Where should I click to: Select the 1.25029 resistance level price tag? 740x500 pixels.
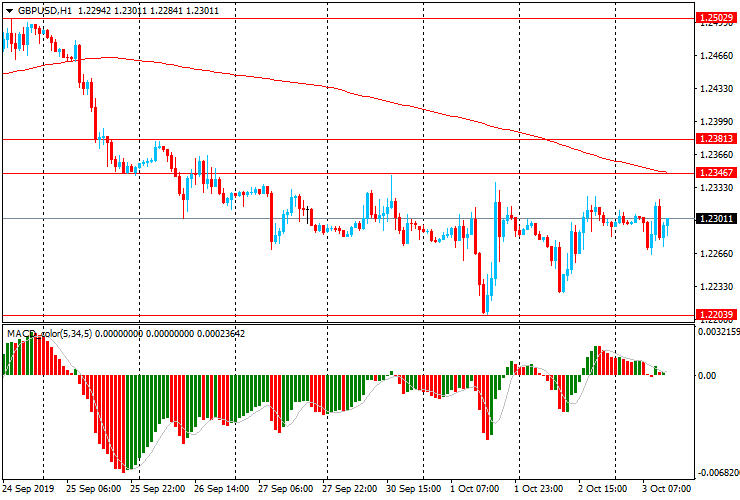pyautogui.click(x=716, y=18)
